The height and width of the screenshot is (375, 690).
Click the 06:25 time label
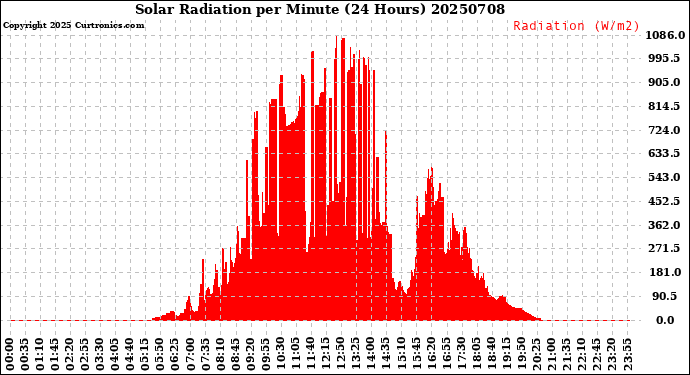point(176,355)
